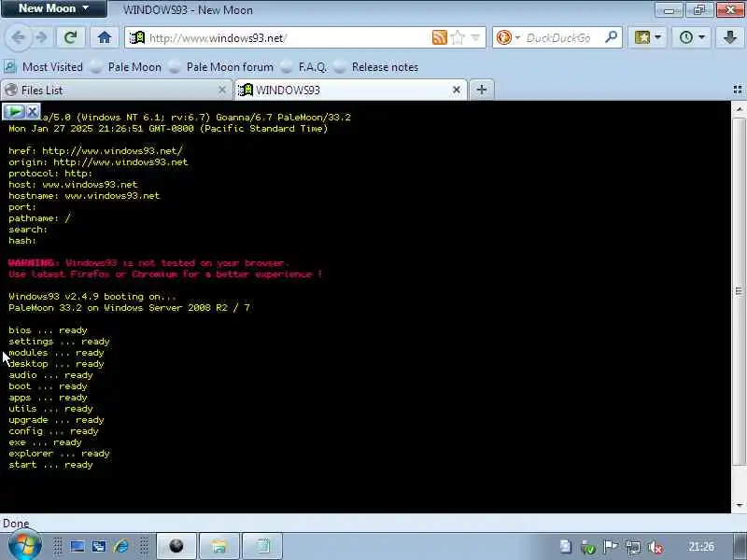Screen dimensions: 747x560
Task: Open the Pale Moon bookmark
Action: [127, 67]
